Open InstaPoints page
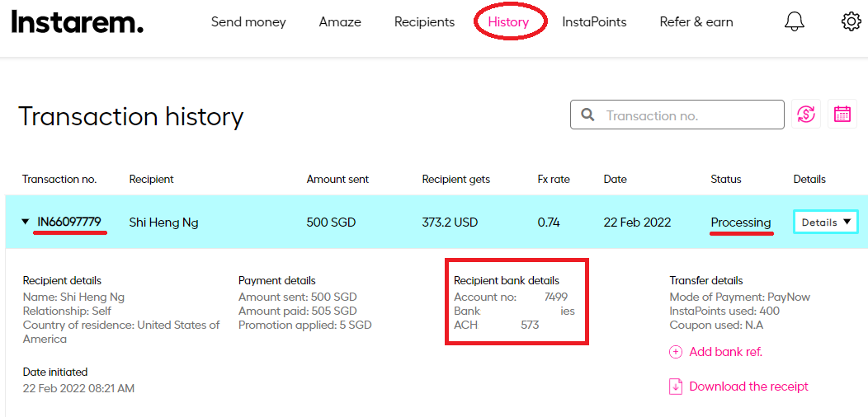The image size is (868, 417). 595,22
